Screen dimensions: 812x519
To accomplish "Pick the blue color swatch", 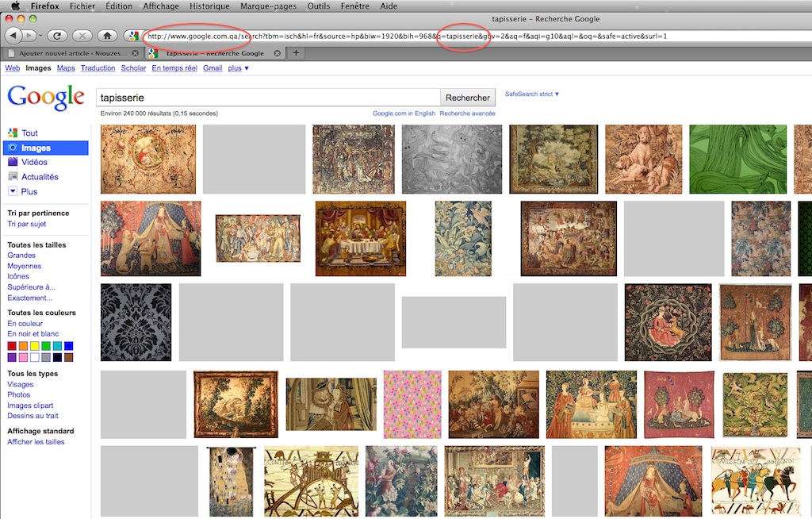I will [68, 346].
